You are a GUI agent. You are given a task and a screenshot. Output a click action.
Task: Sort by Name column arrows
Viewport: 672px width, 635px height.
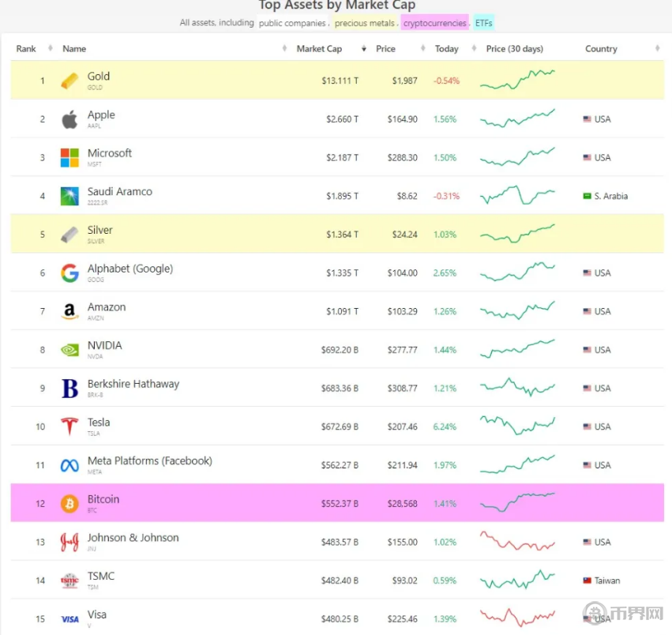pyautogui.click(x=284, y=48)
